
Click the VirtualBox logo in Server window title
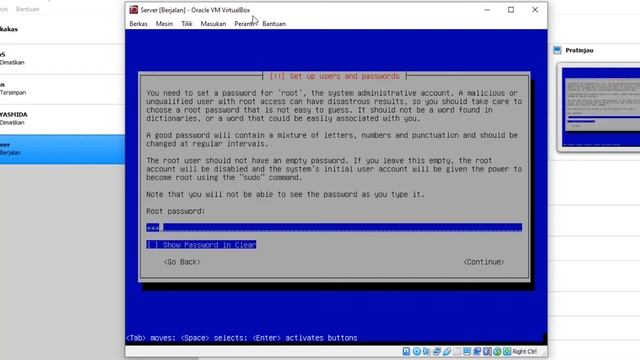point(133,10)
